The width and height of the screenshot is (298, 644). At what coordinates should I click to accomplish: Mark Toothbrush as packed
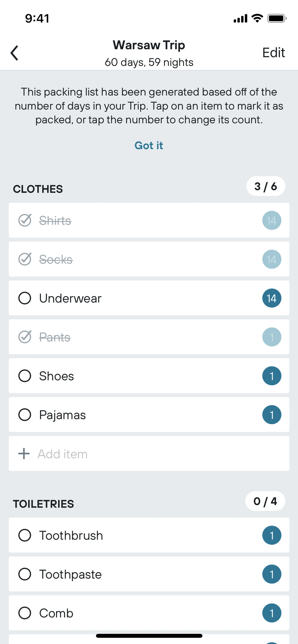click(25, 535)
